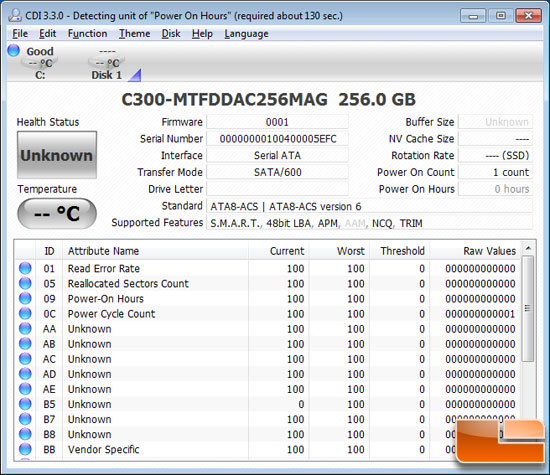The height and width of the screenshot is (475, 550).
Task: Click the Firmware value field 0001
Action: (277, 122)
